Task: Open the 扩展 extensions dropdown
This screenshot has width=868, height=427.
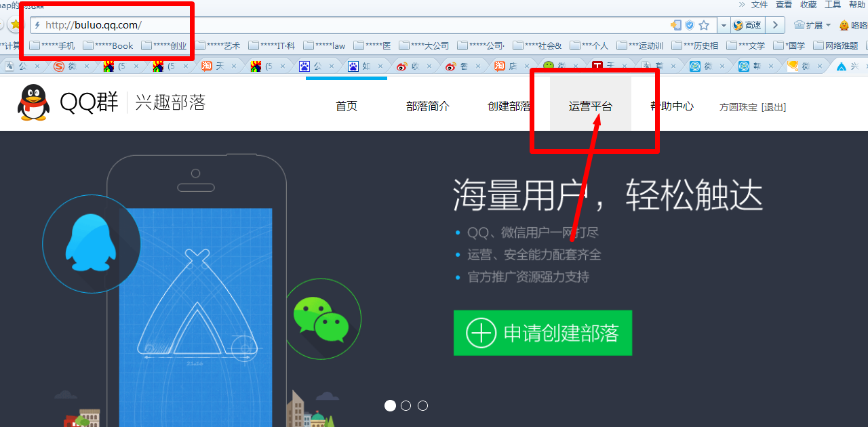Action: pos(812,25)
